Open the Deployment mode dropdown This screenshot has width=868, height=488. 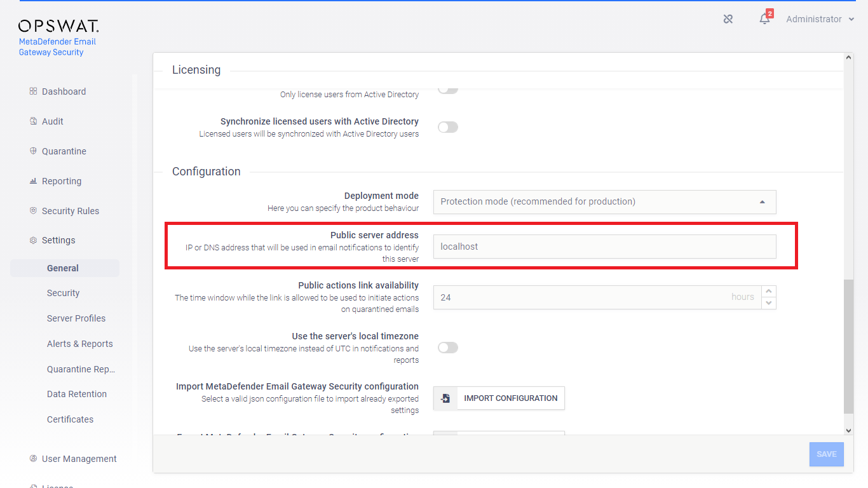coord(605,202)
